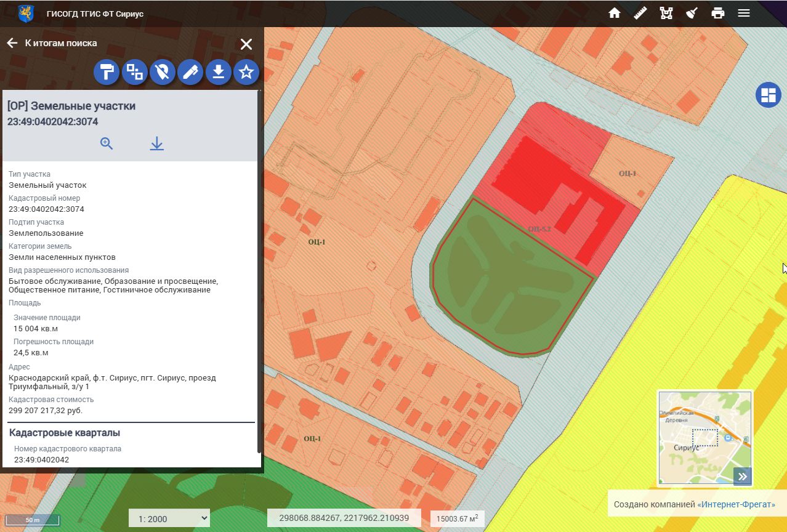787x532 pixels.
Task: Click download arrow under parcel title
Action: pos(157,143)
